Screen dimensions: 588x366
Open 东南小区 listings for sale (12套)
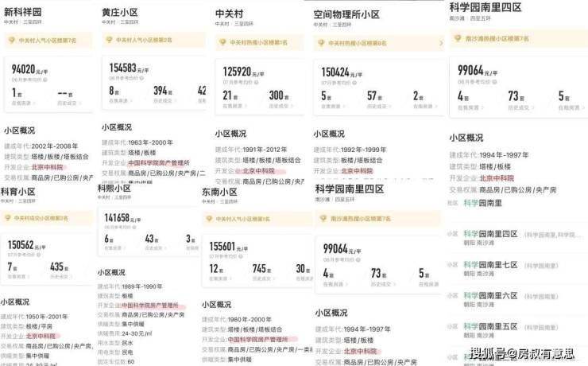click(220, 273)
